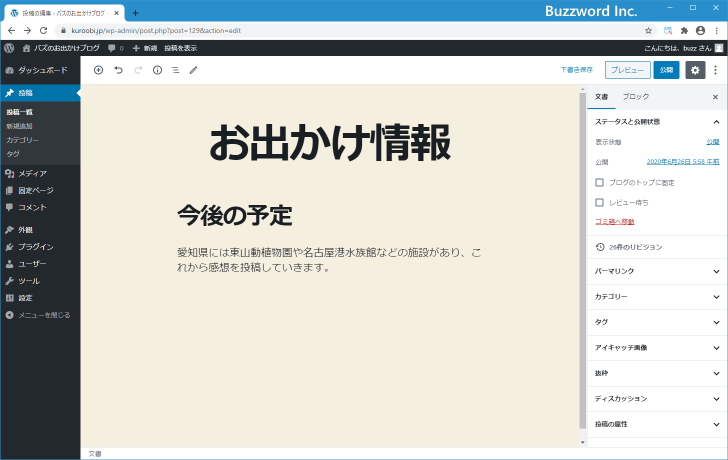Collapse the ステータスと公開状態 panel

click(x=657, y=122)
